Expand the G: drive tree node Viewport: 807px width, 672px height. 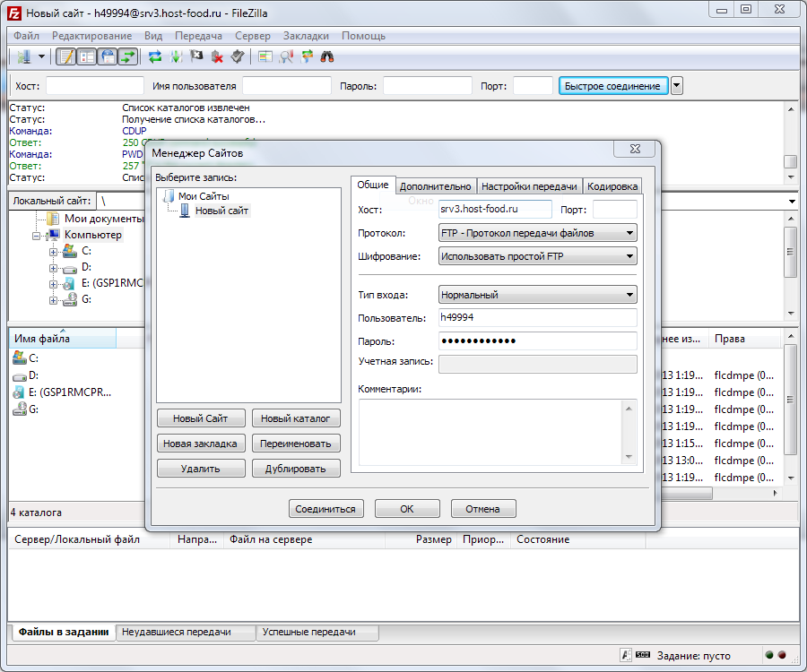point(53,300)
